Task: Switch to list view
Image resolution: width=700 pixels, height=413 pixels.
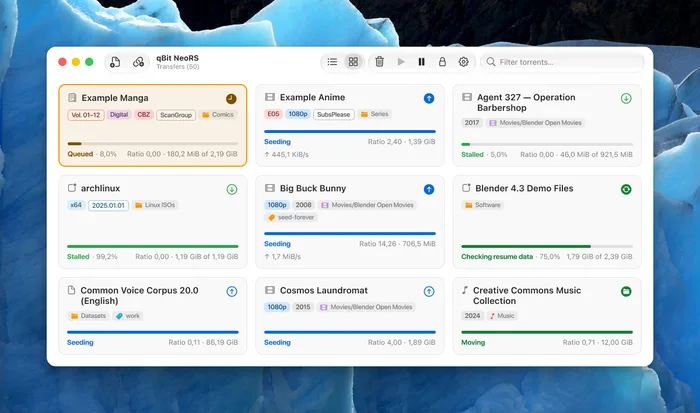Action: [332, 62]
